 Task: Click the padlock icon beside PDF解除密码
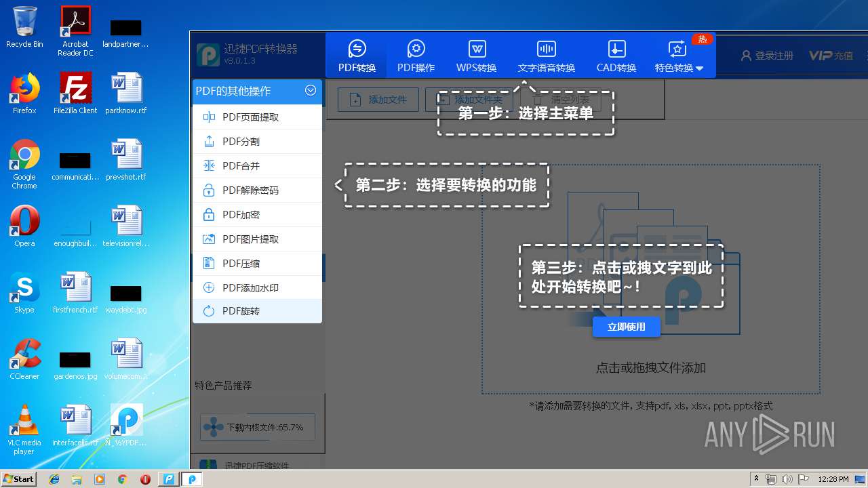click(x=209, y=190)
